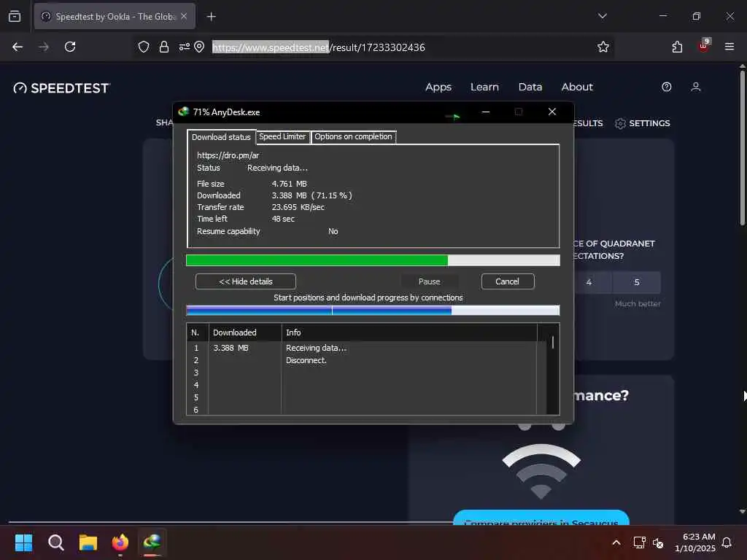This screenshot has height=560, width=747.
Task: Open a new tab with plus button
Action: [x=212, y=17]
